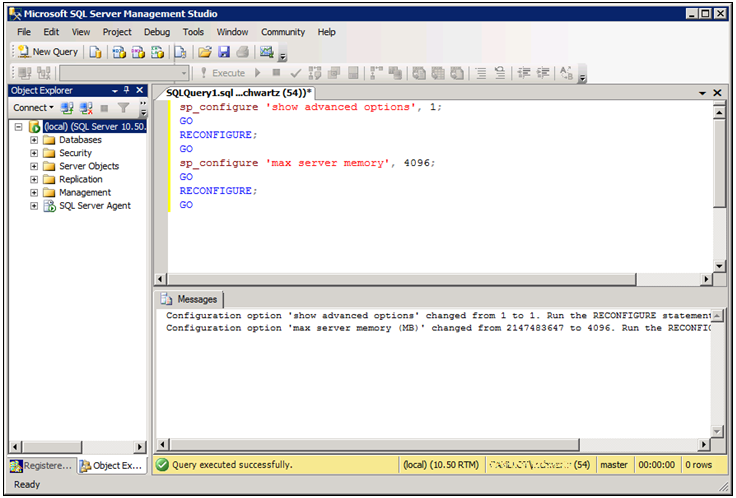Open the standard toolbar options arrow
The height and width of the screenshot is (498, 736).
tap(282, 55)
